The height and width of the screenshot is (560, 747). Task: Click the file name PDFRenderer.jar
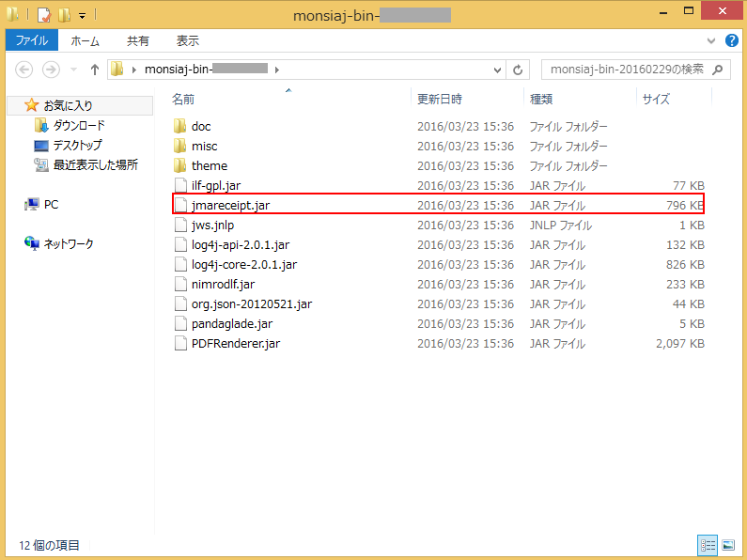tap(236, 343)
